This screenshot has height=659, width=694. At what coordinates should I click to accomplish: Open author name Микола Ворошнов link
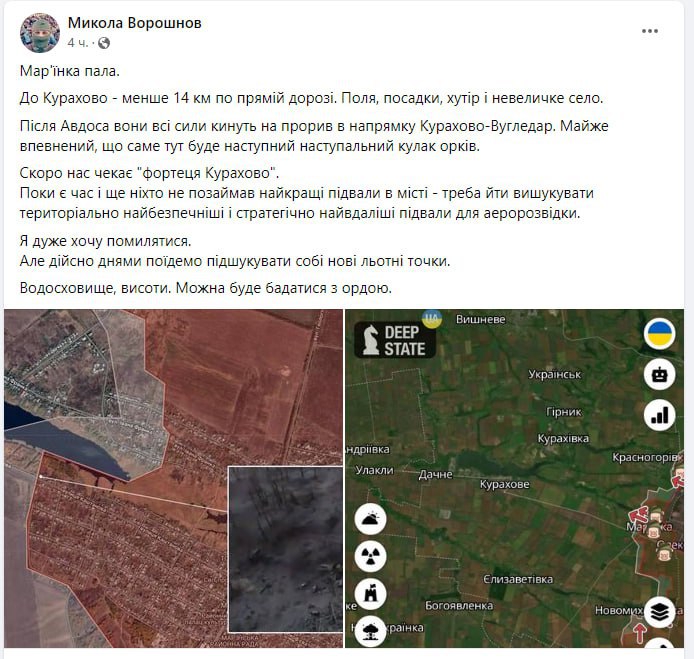[135, 23]
